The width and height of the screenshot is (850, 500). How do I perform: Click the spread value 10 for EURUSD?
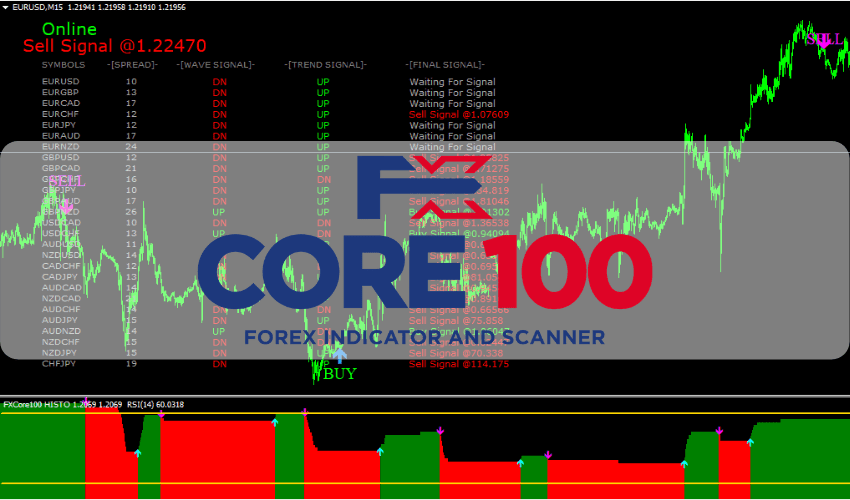tap(131, 82)
